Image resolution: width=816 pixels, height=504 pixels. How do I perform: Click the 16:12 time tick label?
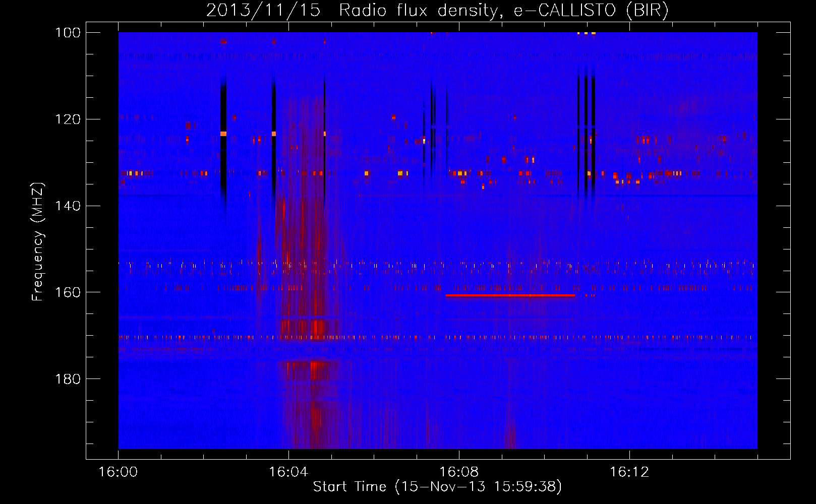coord(629,473)
